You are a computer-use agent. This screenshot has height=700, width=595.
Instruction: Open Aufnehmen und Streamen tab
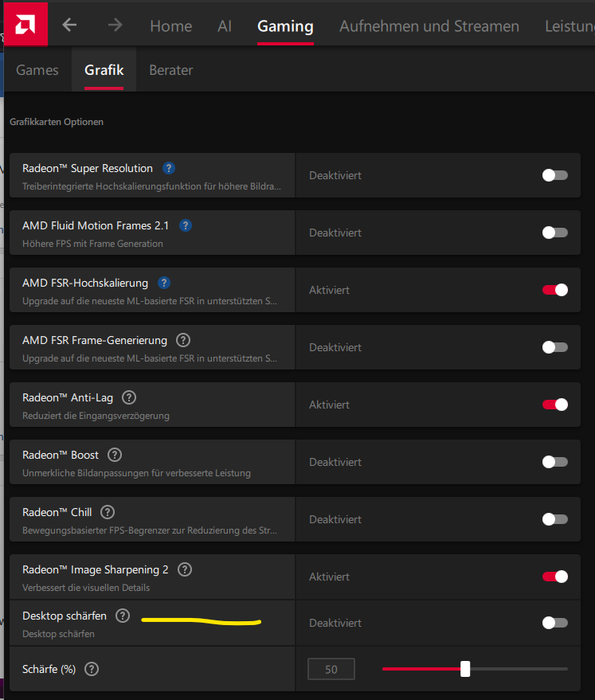[429, 26]
